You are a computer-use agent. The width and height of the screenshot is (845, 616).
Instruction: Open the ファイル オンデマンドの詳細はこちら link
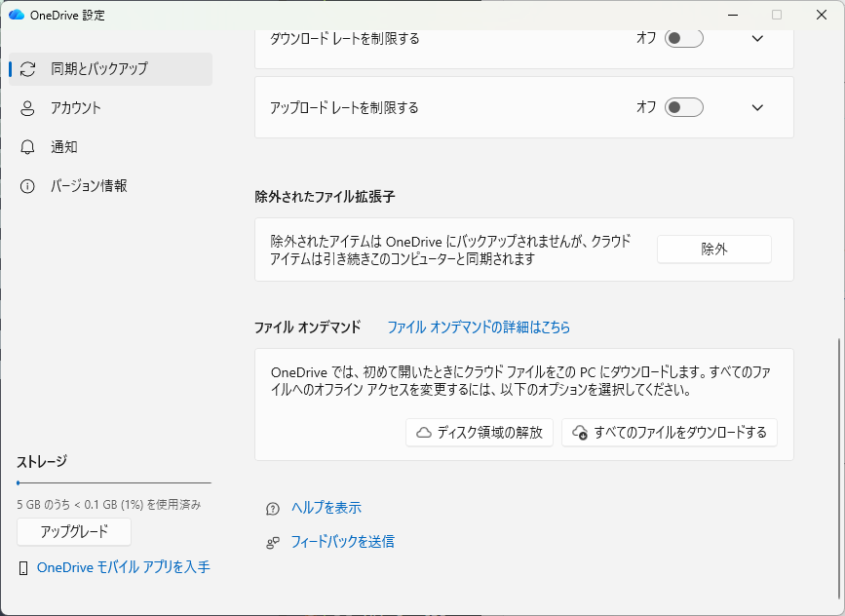click(479, 327)
